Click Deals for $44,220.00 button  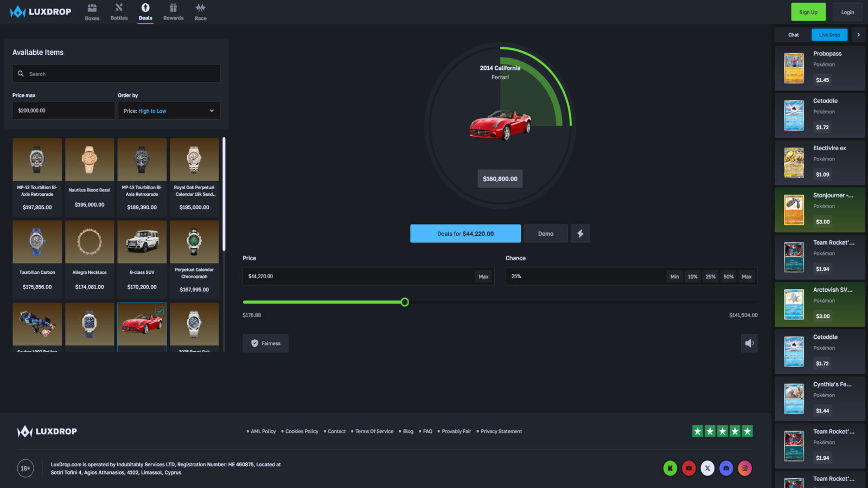tap(465, 234)
